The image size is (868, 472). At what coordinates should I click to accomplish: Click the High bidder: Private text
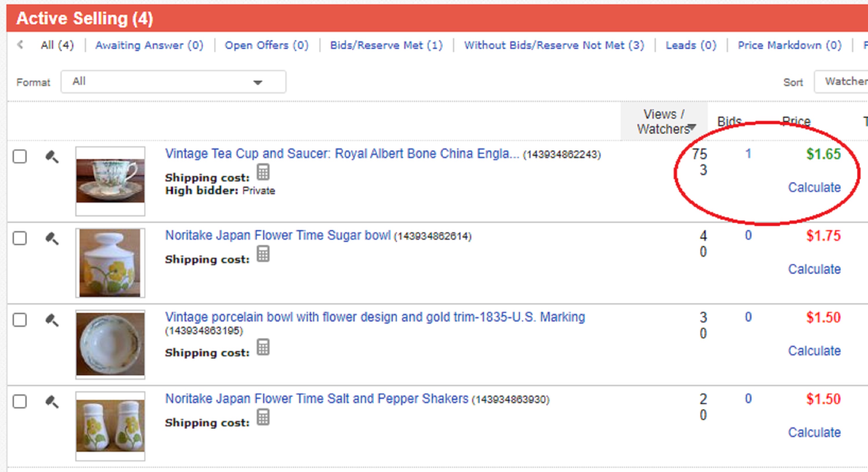pyautogui.click(x=220, y=191)
